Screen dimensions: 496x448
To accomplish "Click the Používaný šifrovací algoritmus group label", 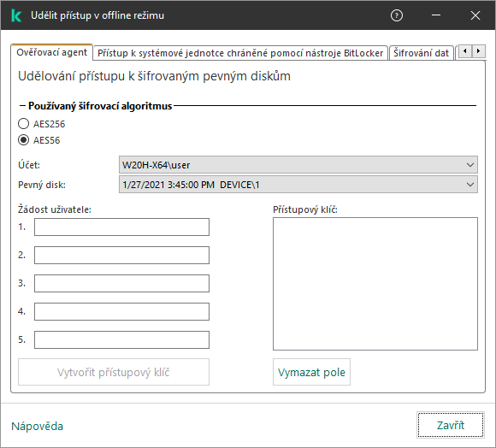I will click(100, 106).
